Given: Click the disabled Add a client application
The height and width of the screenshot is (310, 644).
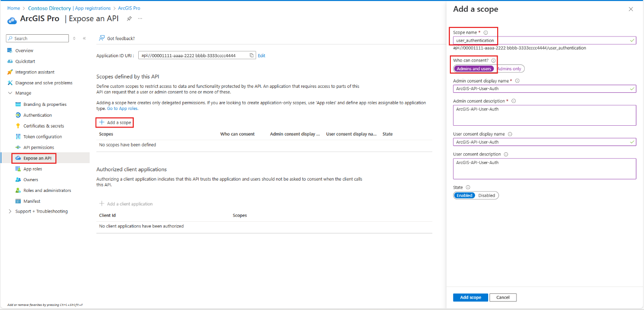Looking at the screenshot, I should point(126,204).
